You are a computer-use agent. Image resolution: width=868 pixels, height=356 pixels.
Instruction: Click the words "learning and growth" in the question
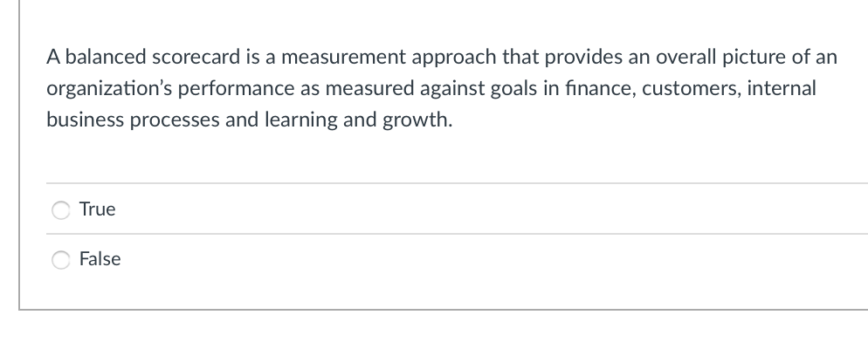(x=356, y=120)
